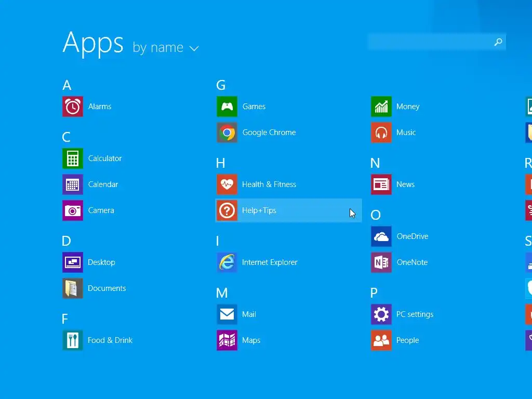Image resolution: width=532 pixels, height=399 pixels.
Task: Click the letter P group header
Action: (374, 293)
